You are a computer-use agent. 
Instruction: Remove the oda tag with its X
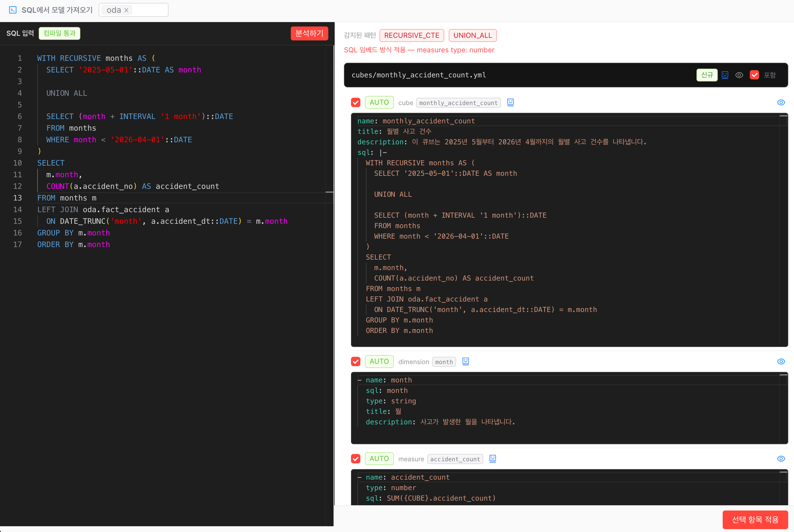pos(126,10)
